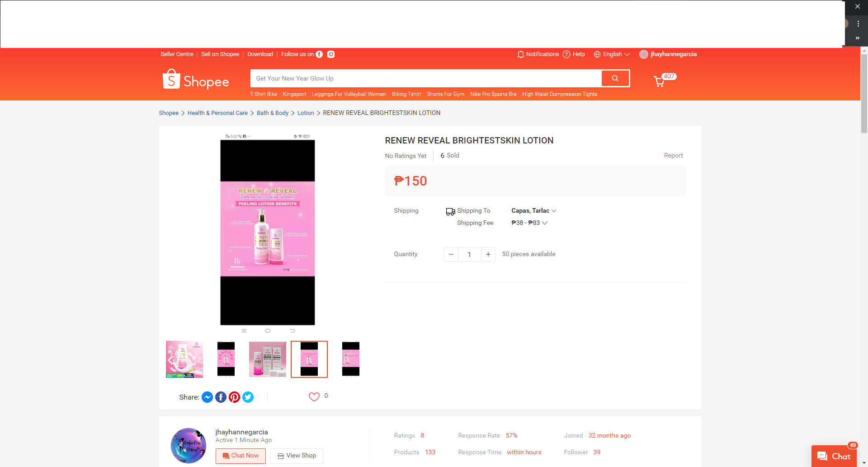This screenshot has width=868, height=467.
Task: Click the seller name jhayhannegarcia in shop card
Action: click(242, 432)
